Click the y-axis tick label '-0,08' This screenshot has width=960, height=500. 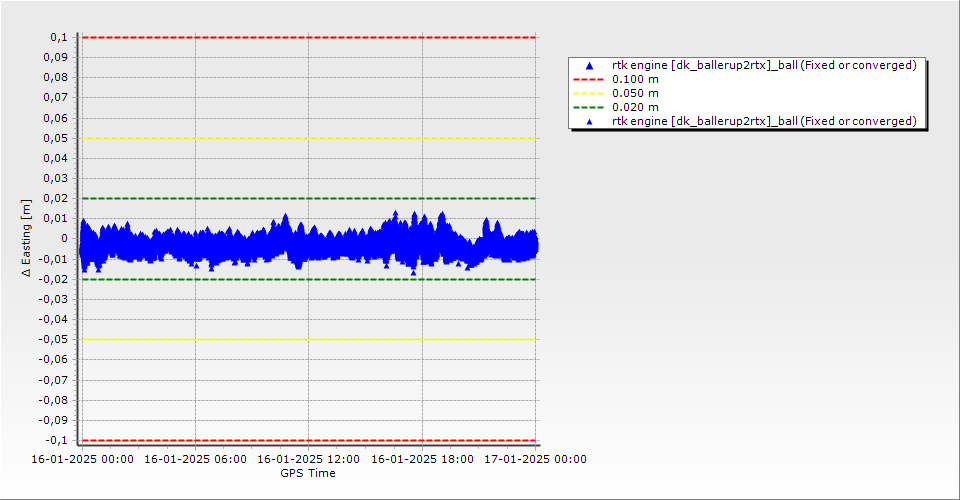[x=53, y=400]
